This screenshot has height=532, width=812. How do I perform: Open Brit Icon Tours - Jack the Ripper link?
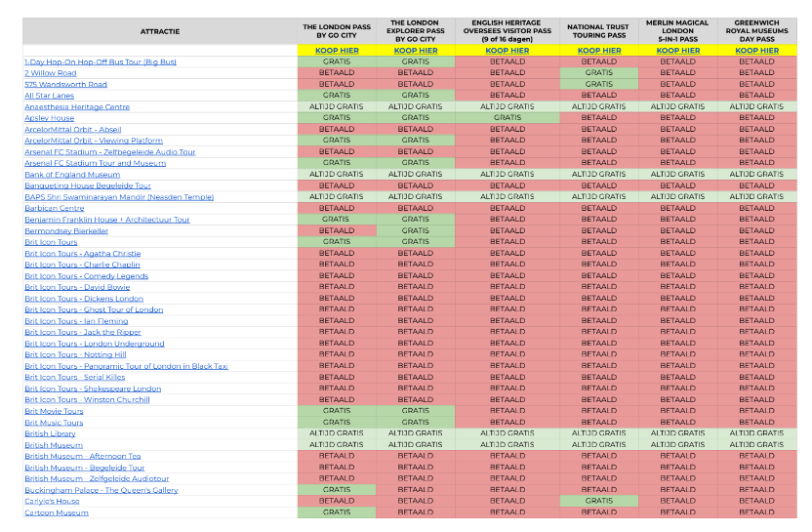click(83, 332)
